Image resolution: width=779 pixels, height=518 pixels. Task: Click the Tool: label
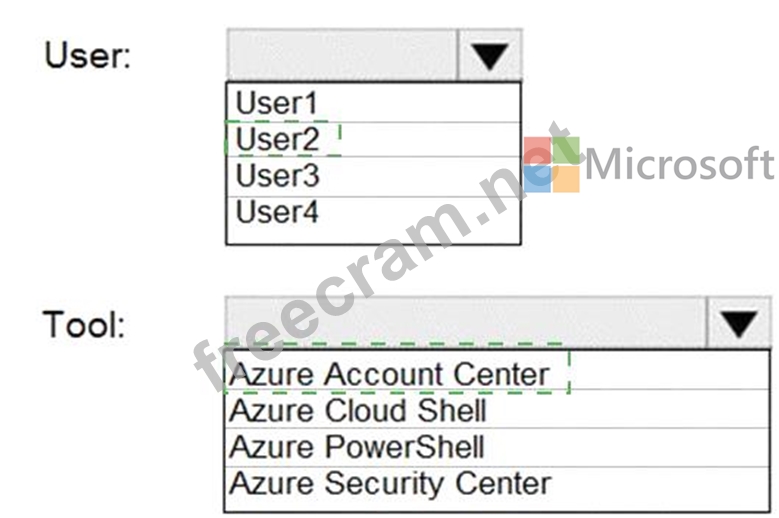tap(84, 324)
